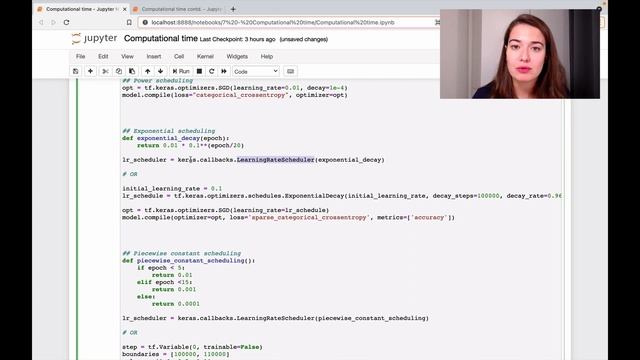Go forward in browser history
Screen dimensions: 640x360
click(53, 22)
